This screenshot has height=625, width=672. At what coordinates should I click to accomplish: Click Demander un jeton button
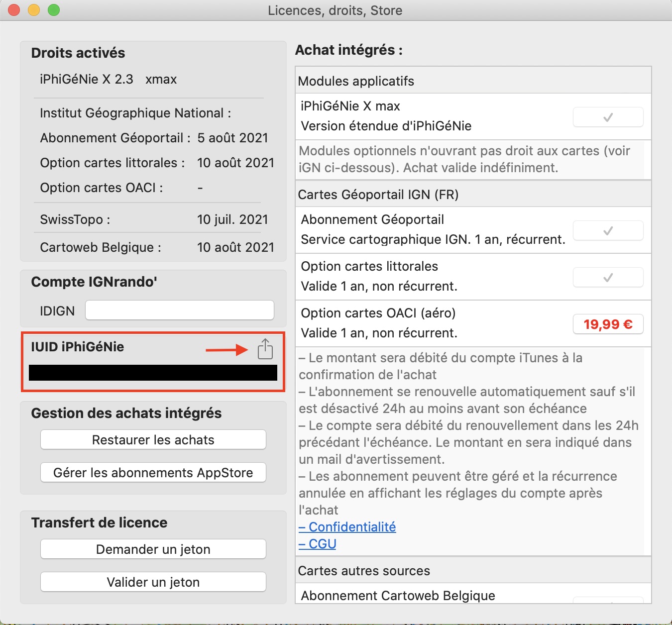(x=153, y=549)
